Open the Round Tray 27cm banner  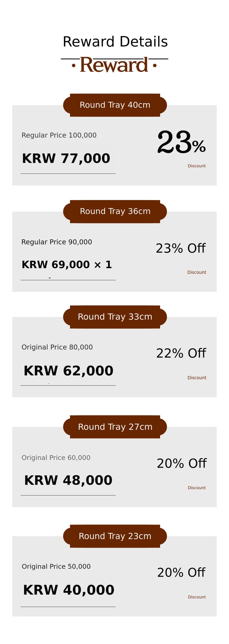(115, 427)
